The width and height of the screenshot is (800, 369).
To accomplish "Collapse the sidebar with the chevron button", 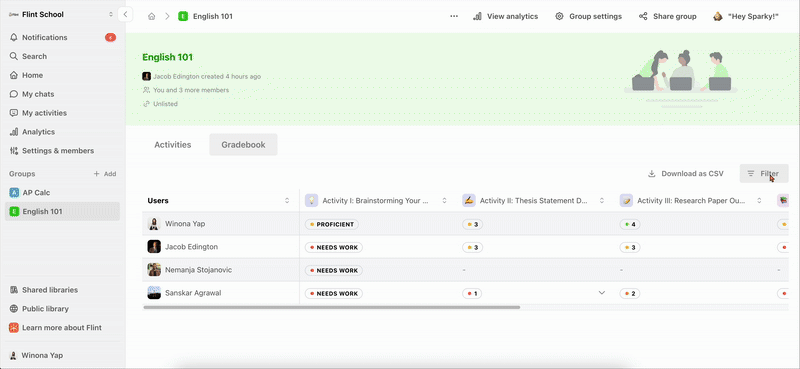I will click(126, 14).
